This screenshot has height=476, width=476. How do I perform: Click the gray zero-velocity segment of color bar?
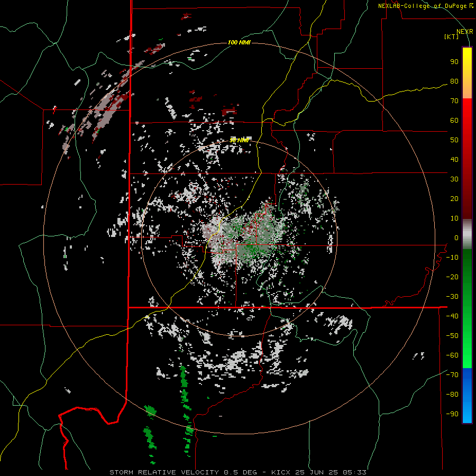pyautogui.click(x=467, y=234)
